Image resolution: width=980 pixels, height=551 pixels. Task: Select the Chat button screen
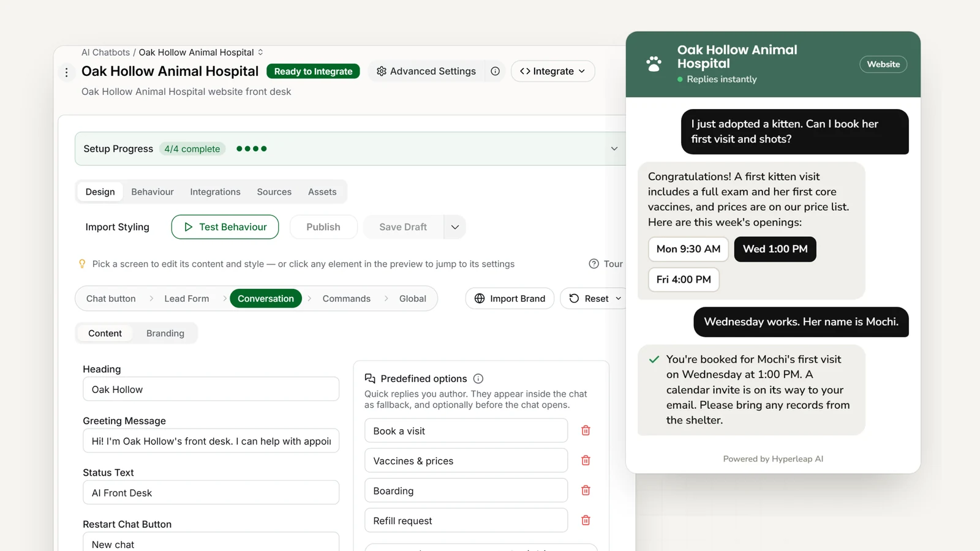[111, 298]
